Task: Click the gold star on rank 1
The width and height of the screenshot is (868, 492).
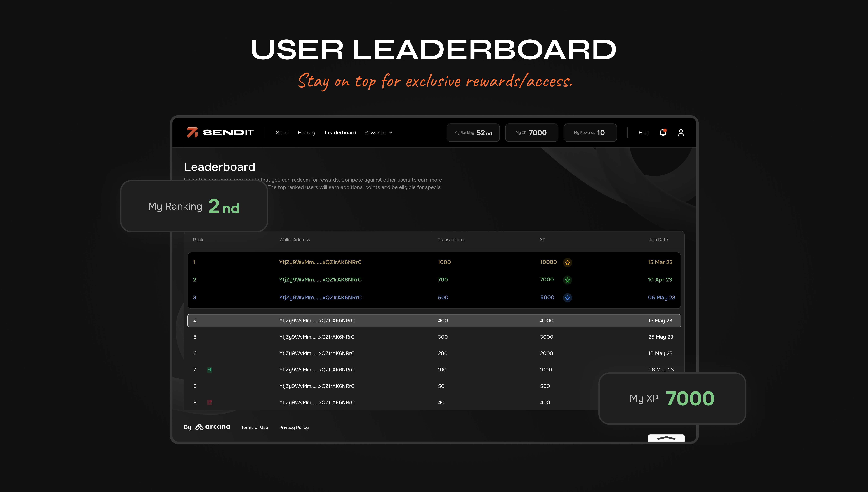Action: (567, 262)
